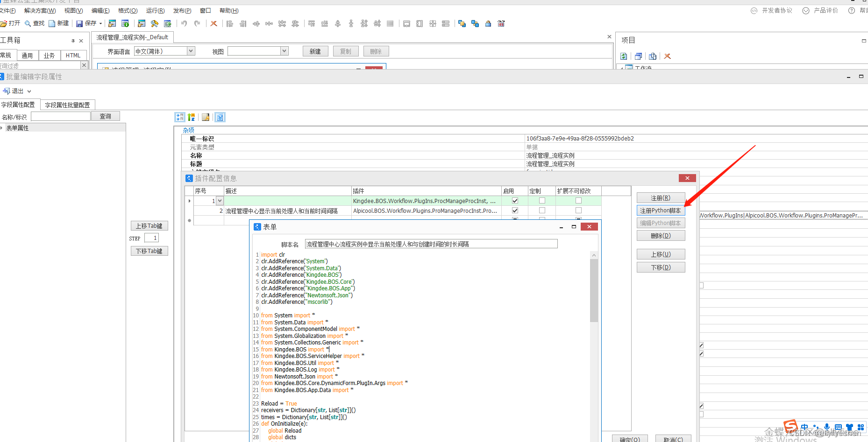
Task: Click the 删除(D) button in plugin dialog
Action: [x=661, y=236]
